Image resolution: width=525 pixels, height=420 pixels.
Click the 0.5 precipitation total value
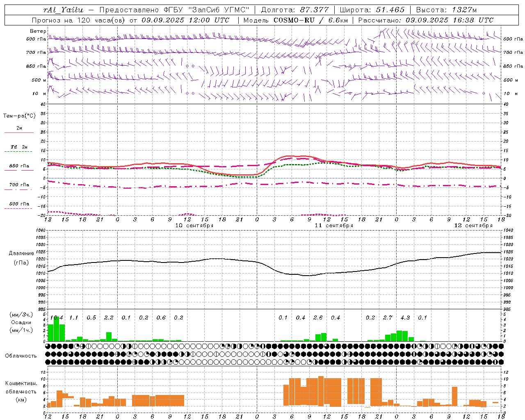(91, 318)
